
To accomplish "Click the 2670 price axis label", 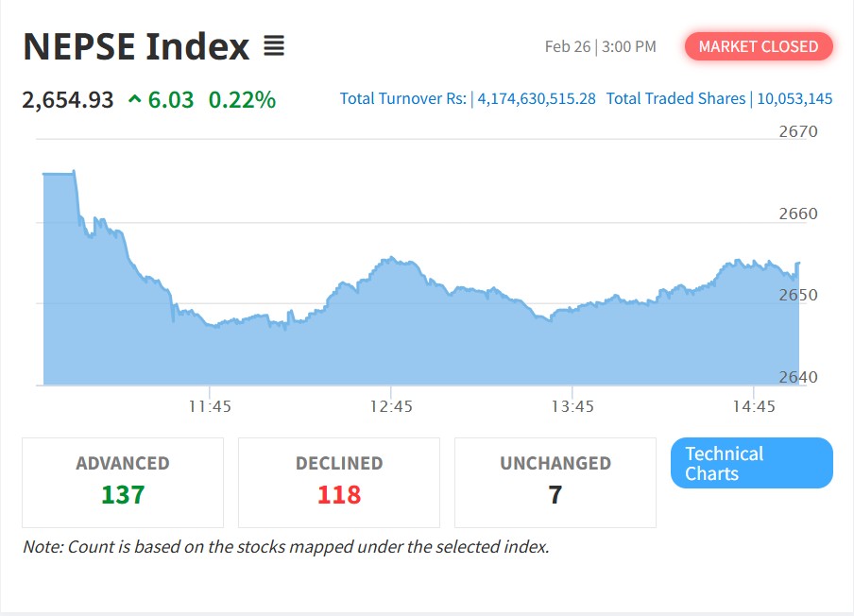I will click(x=798, y=131).
